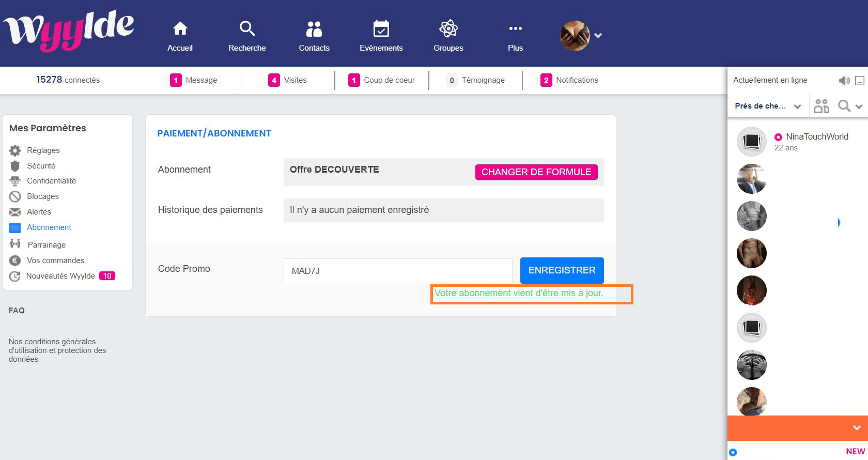Click the 'Votre abonnement vient d'être mis à jour' message

(519, 293)
